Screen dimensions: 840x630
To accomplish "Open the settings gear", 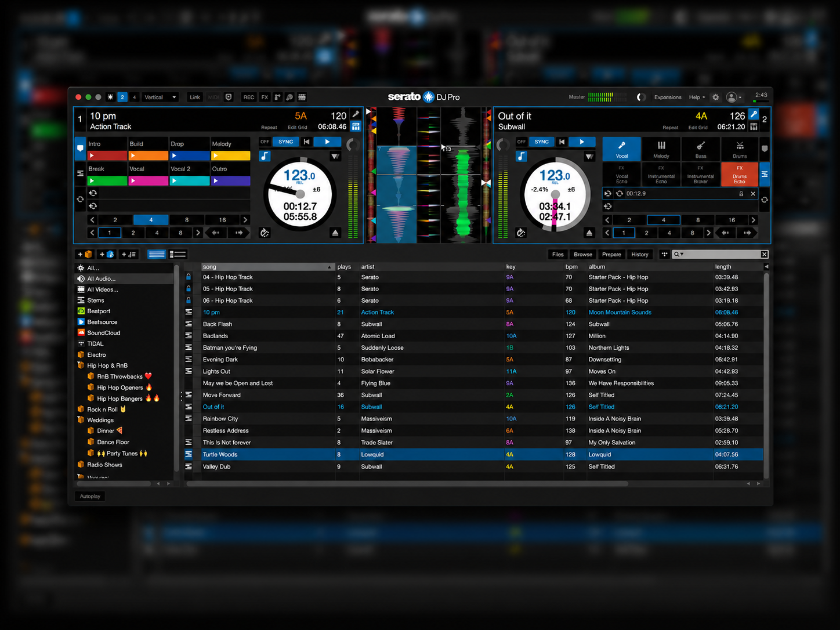I will pos(716,97).
